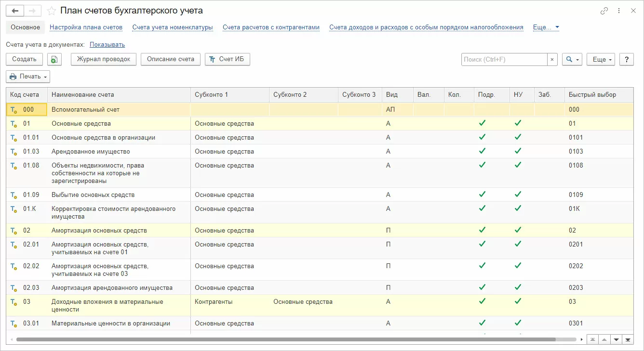Click the horizontal scrollbar of the table

tap(289, 340)
